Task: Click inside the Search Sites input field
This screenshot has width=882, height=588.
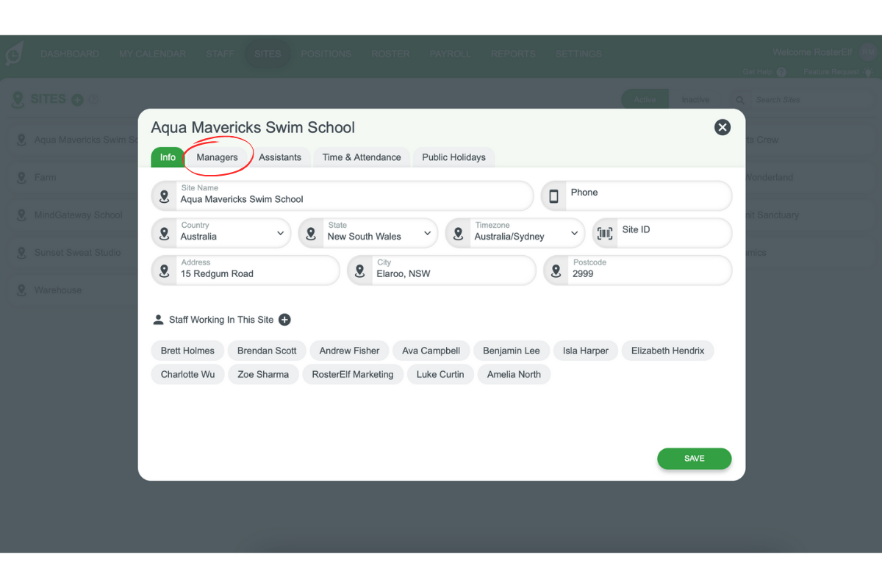Action: [801, 99]
